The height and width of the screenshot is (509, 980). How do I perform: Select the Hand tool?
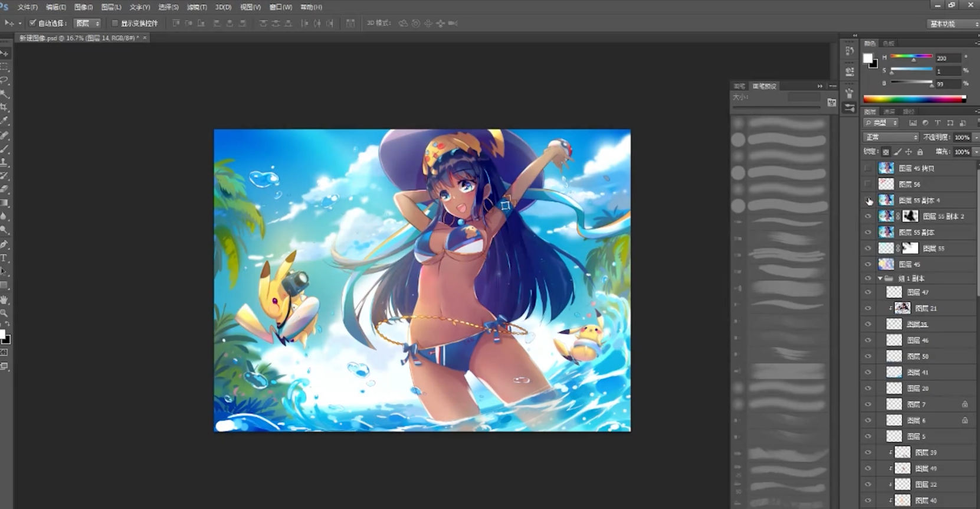click(4, 300)
